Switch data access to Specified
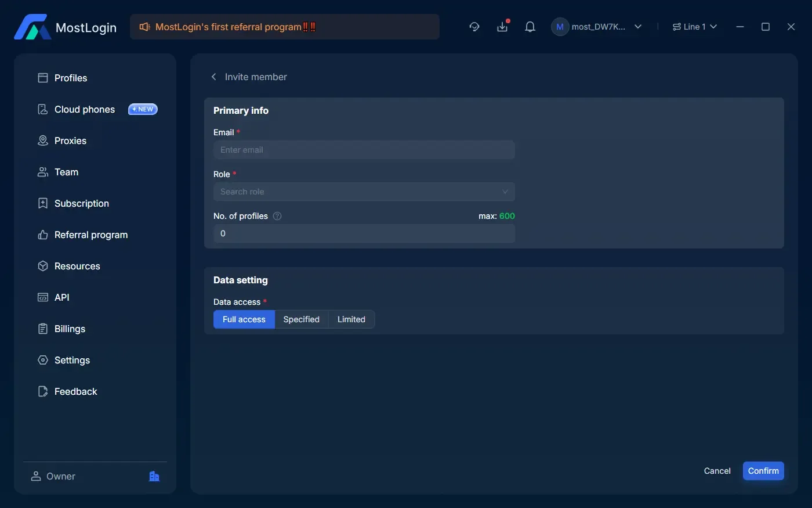This screenshot has width=812, height=508. [301, 319]
